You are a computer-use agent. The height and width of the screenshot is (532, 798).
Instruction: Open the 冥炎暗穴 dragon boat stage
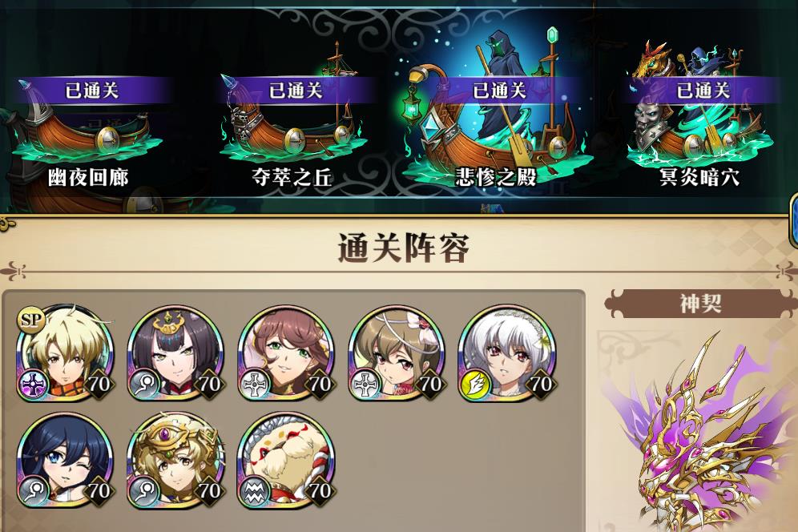[x=699, y=112]
